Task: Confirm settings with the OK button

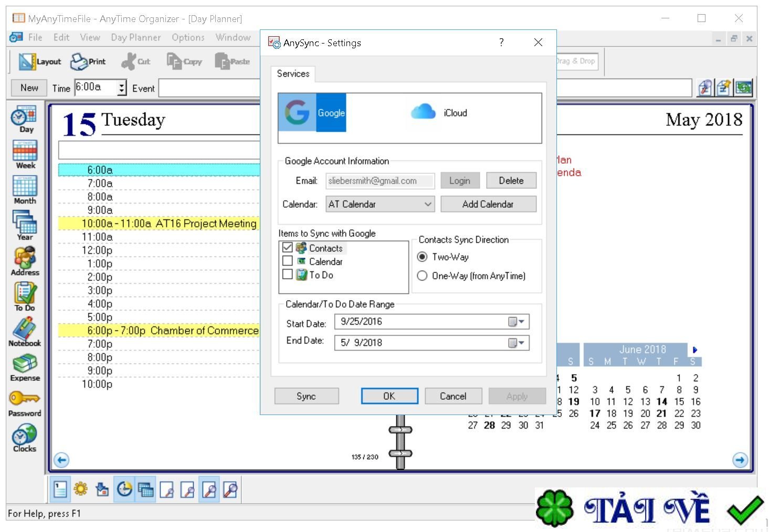Action: [389, 396]
